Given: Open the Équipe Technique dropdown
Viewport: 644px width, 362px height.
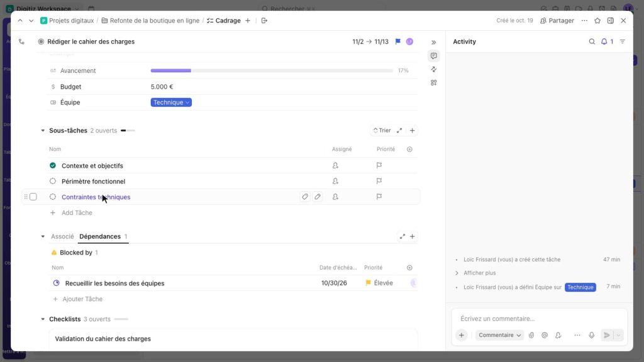Looking at the screenshot, I should point(171,102).
